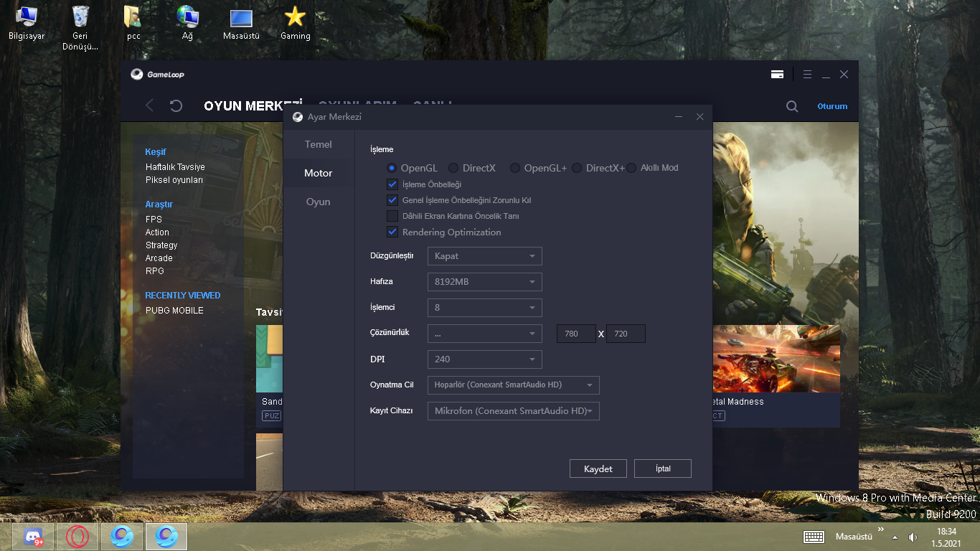The width and height of the screenshot is (980, 551).
Task: Click the resolution width field showing 780
Action: [576, 334]
